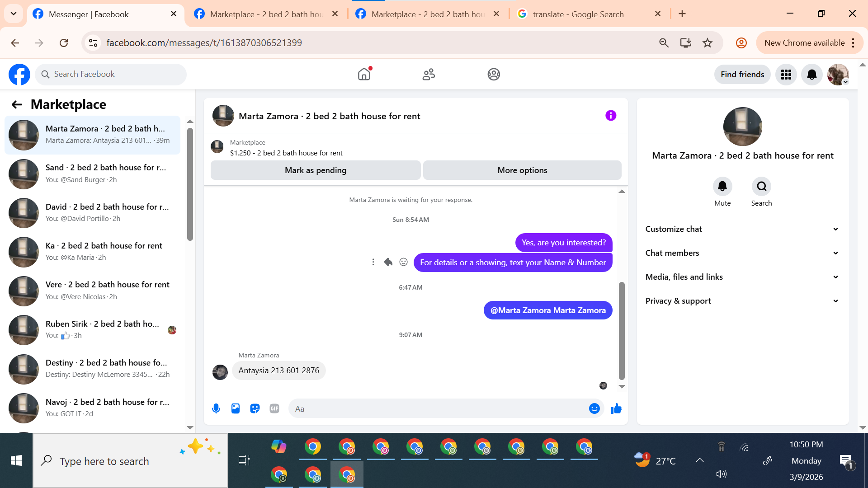The height and width of the screenshot is (488, 868).
Task: Click the voice clip microphone icon
Action: [x=216, y=408]
